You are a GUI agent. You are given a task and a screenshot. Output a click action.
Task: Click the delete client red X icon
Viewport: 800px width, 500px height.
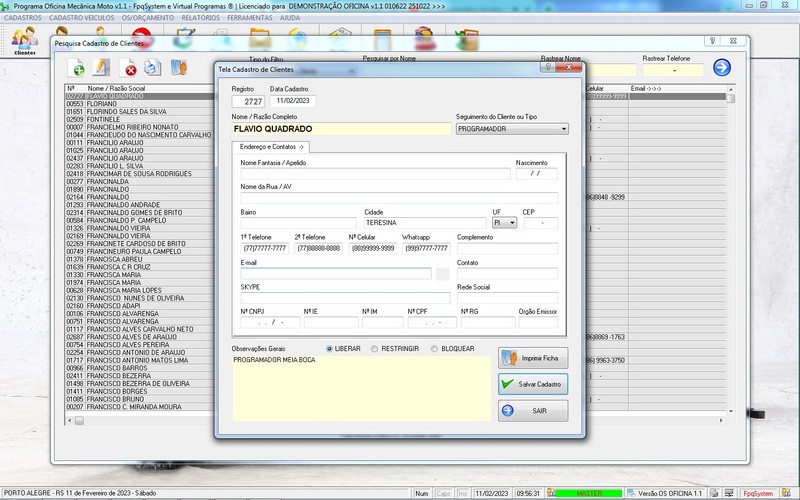(128, 67)
